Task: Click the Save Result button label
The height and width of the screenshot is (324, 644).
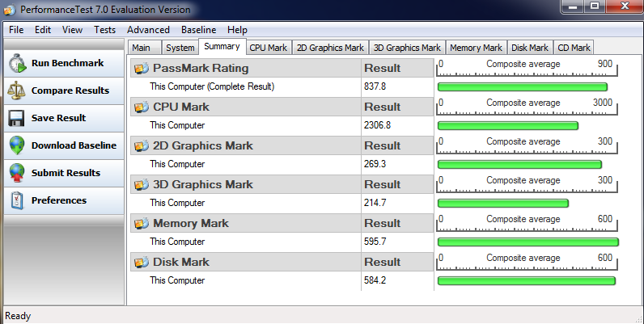Action: tap(59, 118)
